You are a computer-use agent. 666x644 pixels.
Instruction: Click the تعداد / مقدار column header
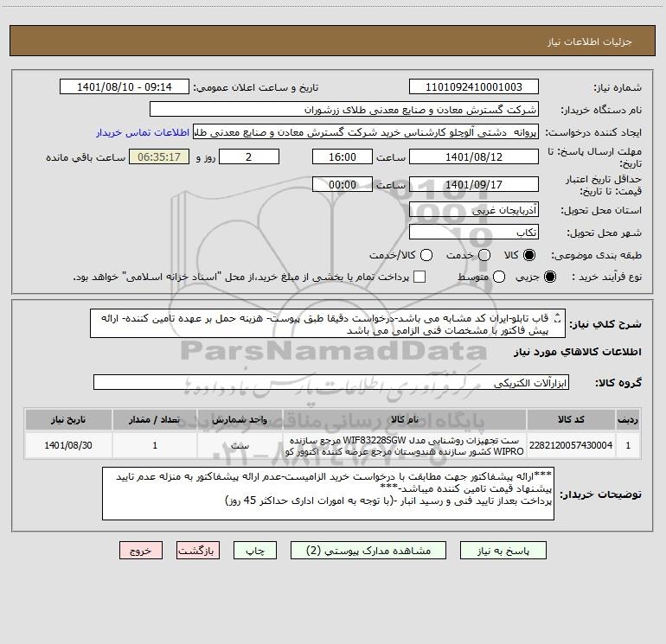[x=155, y=419]
